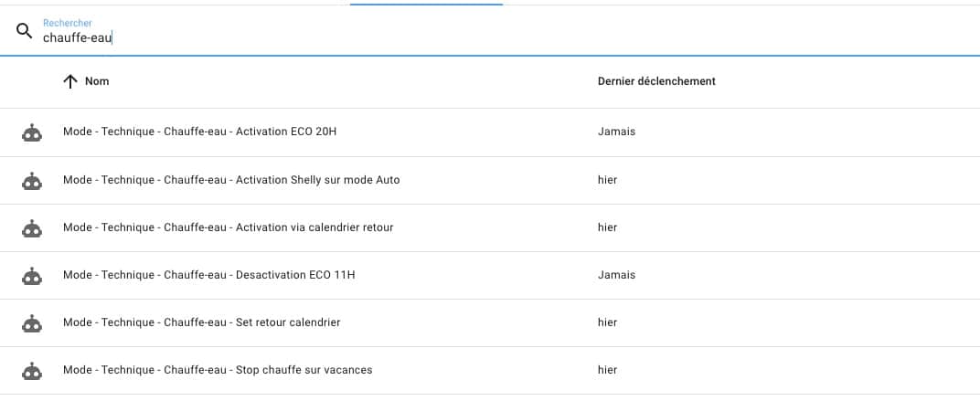Screen dimensions: 980x401
Task: Toggle sort direction arrow beside Nom
Action: [x=70, y=82]
